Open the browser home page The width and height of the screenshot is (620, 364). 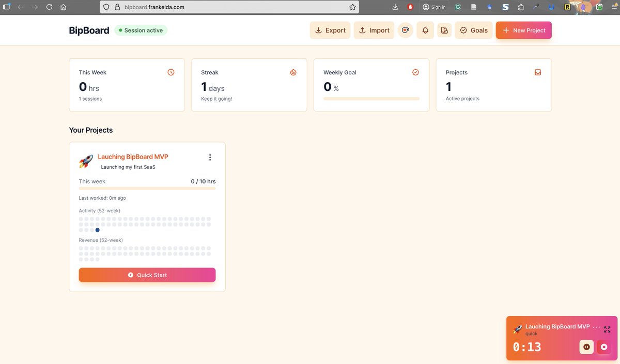tap(63, 7)
